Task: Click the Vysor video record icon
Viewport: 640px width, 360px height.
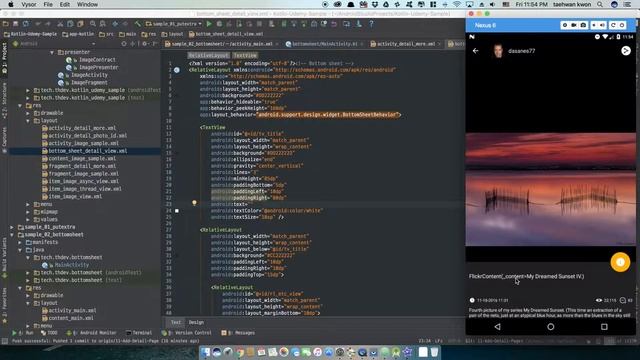Action: (574, 25)
